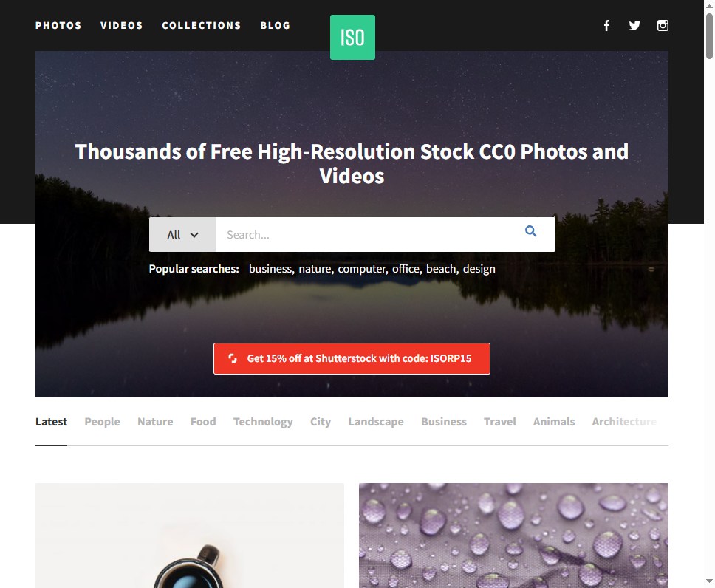
Task: Switch to the Nature category tab
Action: (x=156, y=422)
